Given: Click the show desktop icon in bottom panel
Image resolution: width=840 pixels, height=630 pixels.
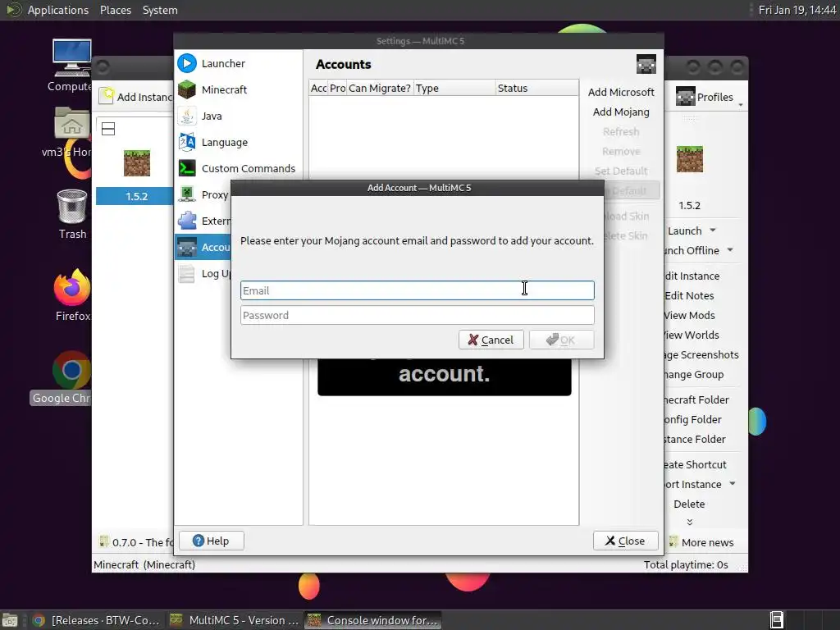Looking at the screenshot, I should pyautogui.click(x=10, y=620).
